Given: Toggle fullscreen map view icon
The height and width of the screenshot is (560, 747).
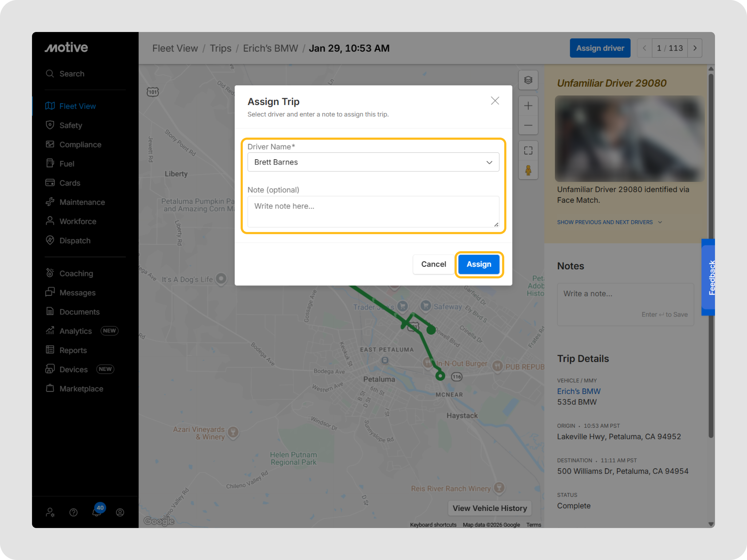Looking at the screenshot, I should (528, 151).
